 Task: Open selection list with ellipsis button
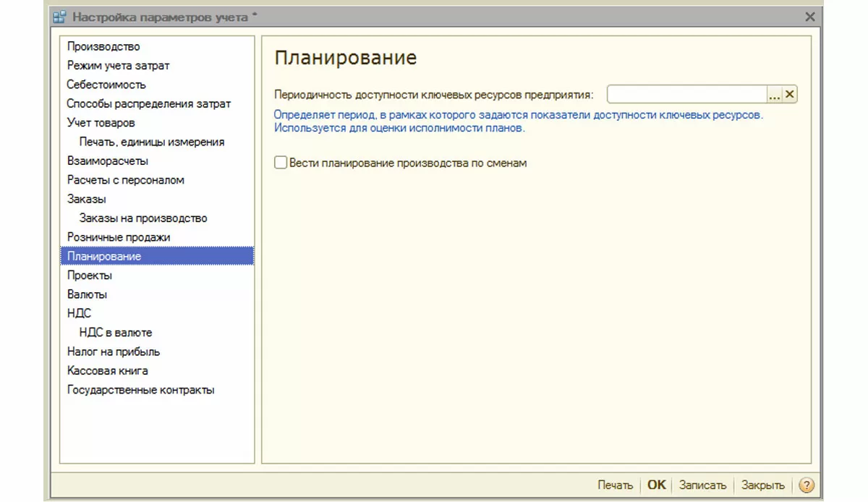pos(775,94)
